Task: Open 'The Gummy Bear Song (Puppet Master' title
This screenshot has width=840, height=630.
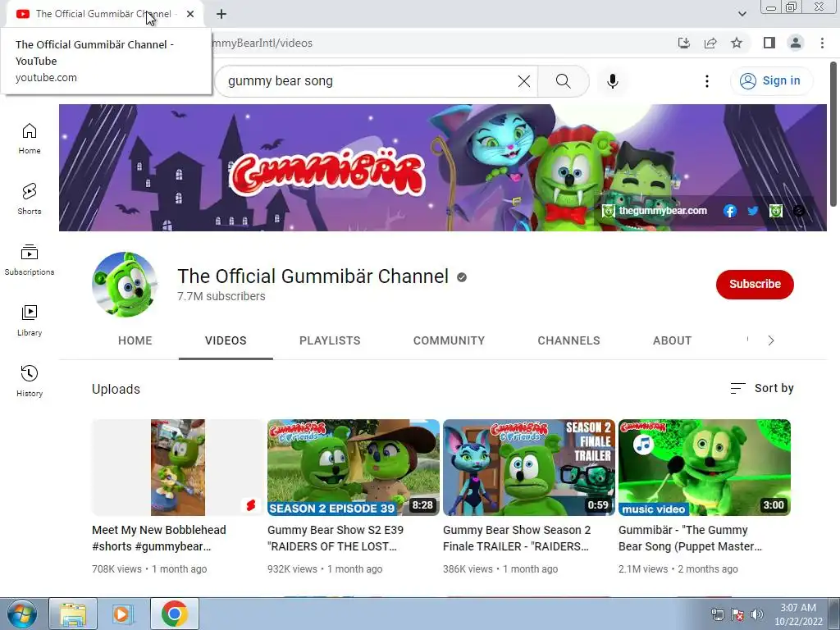Action: tap(690, 538)
